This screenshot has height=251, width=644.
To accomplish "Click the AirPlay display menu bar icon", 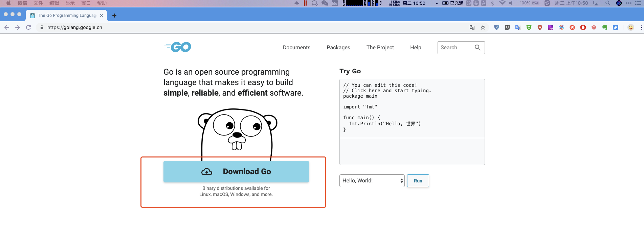I will pos(596,3).
